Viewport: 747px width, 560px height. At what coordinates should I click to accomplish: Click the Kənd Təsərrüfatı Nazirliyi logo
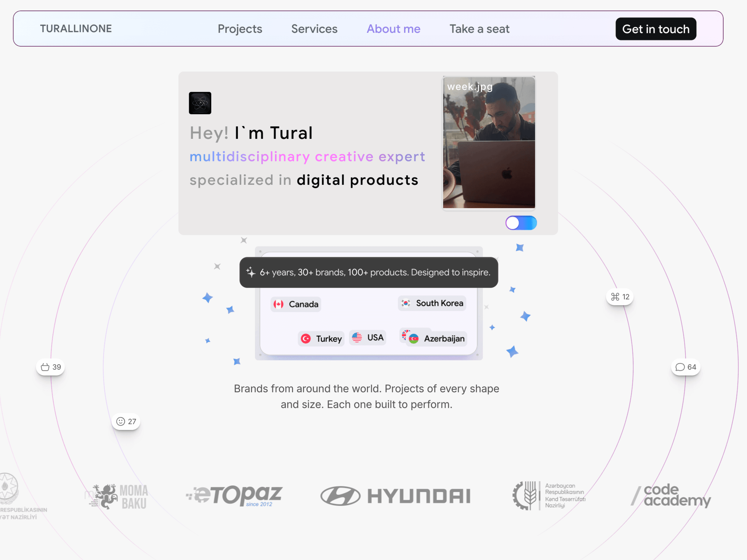(x=549, y=495)
